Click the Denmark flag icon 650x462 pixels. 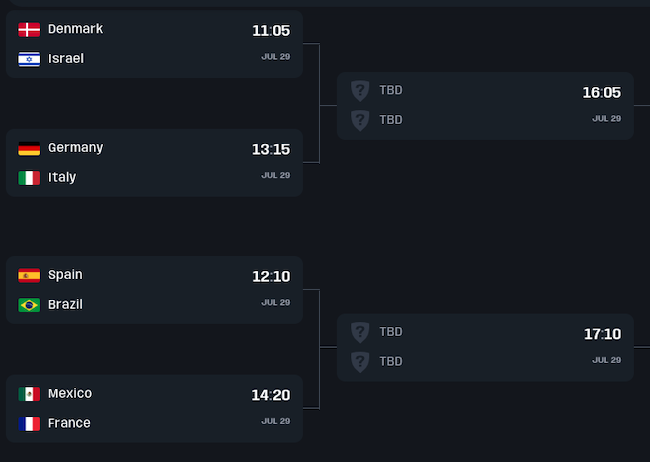29,29
